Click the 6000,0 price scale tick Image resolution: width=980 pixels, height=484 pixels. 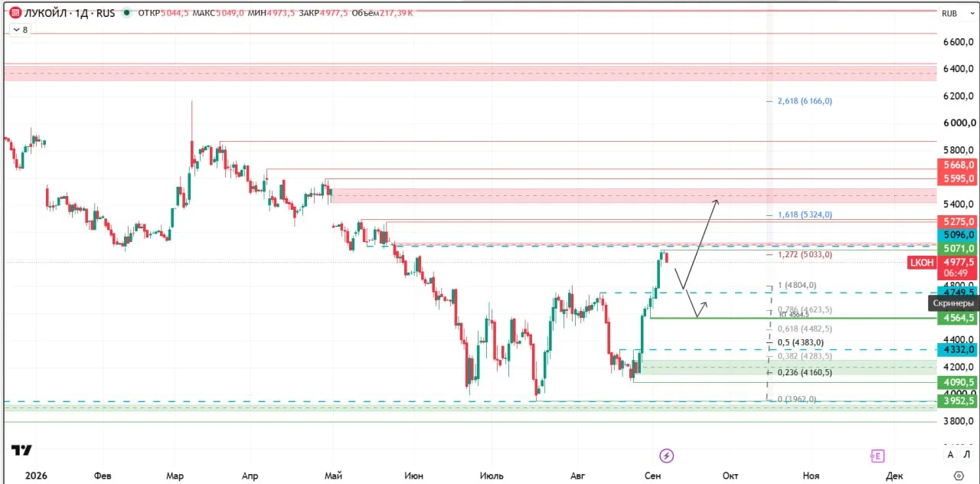tap(960, 123)
